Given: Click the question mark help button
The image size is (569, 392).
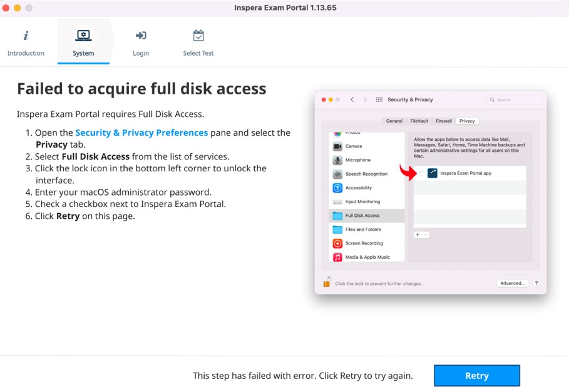Looking at the screenshot, I should pos(536,283).
